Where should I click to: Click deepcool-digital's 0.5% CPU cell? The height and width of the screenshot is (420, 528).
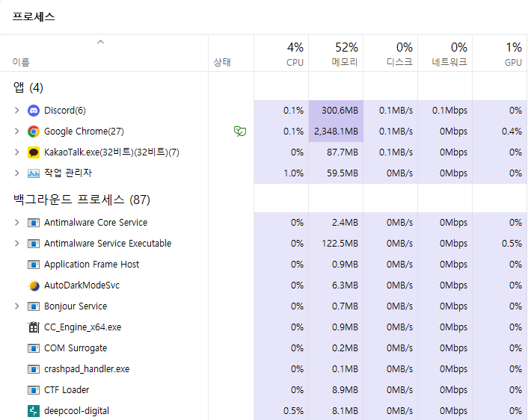tap(281, 411)
